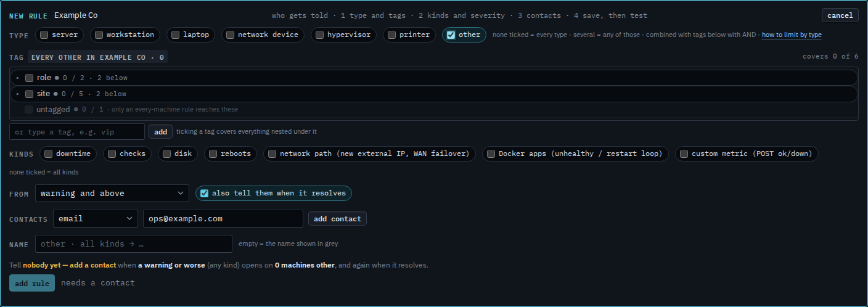868x307 pixels.
Task: Click the add tag button
Action: (x=160, y=132)
